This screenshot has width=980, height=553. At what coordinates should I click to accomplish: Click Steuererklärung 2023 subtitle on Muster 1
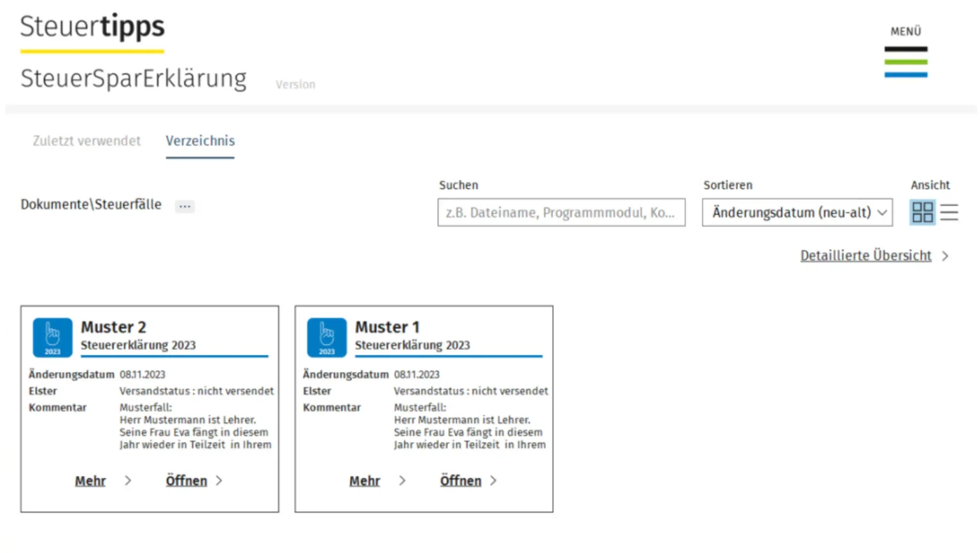412,345
